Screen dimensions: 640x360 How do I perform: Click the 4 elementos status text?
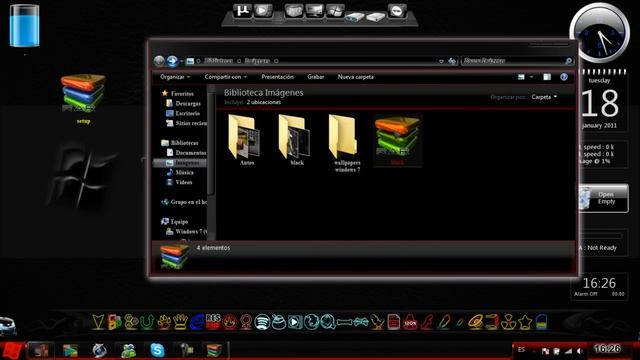coord(213,248)
